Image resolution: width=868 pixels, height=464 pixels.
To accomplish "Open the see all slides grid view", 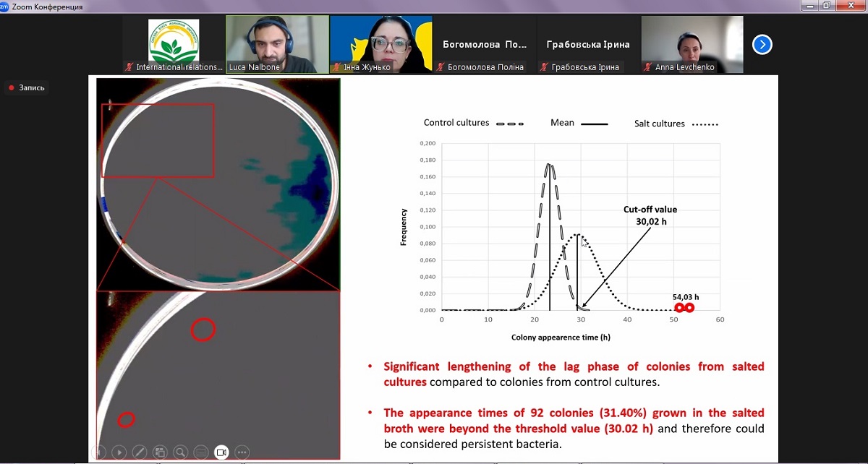I will (x=160, y=452).
